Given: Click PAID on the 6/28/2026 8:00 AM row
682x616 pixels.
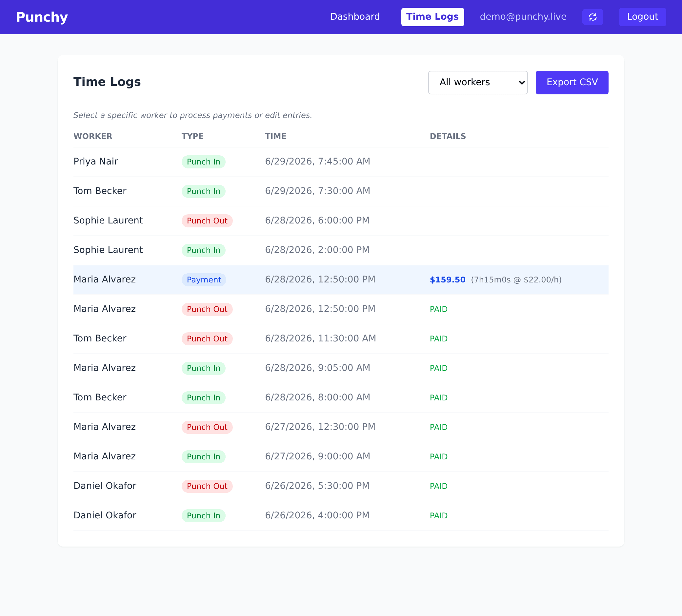Looking at the screenshot, I should (x=438, y=397).
